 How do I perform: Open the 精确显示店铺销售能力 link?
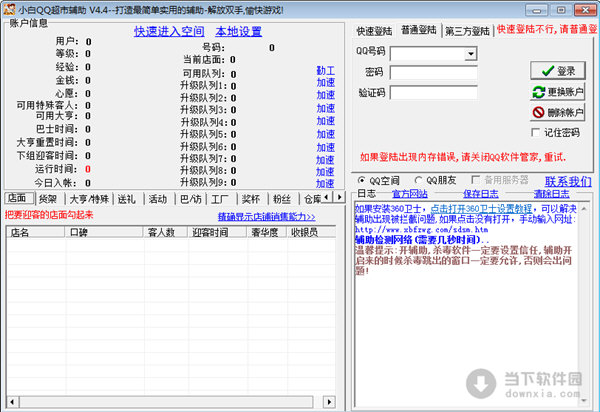click(267, 217)
